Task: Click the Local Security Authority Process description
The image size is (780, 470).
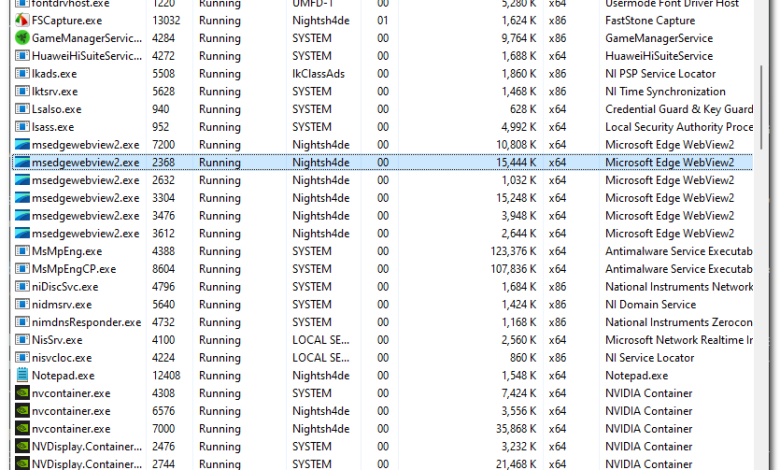Action: click(x=679, y=127)
